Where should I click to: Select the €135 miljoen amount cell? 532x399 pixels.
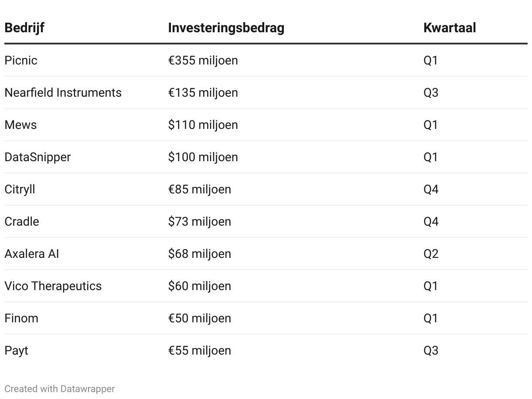pyautogui.click(x=203, y=92)
